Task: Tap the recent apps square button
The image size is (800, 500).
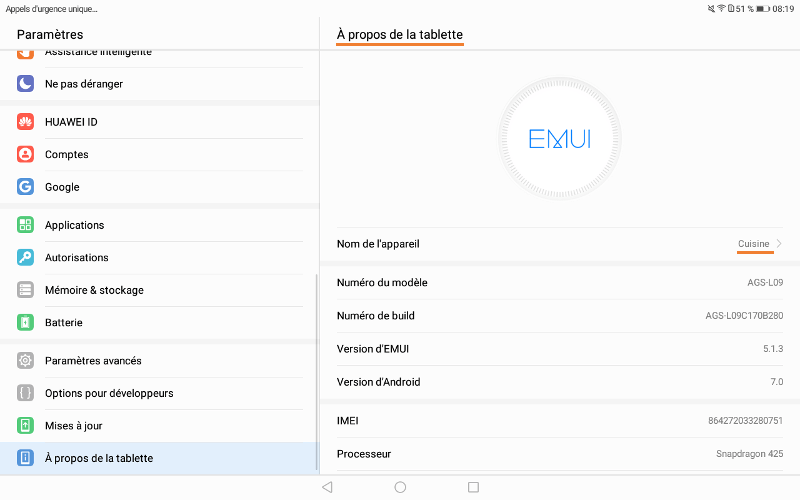Action: point(473,487)
